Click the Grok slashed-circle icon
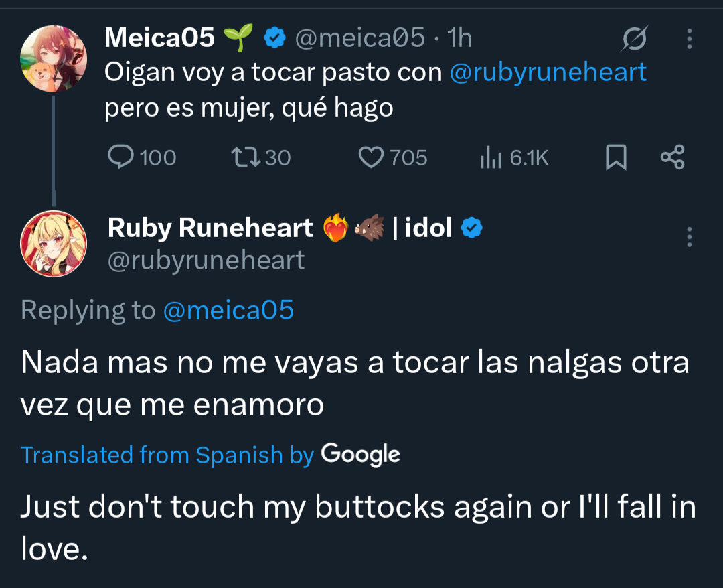The width and height of the screenshot is (723, 588). [633, 40]
